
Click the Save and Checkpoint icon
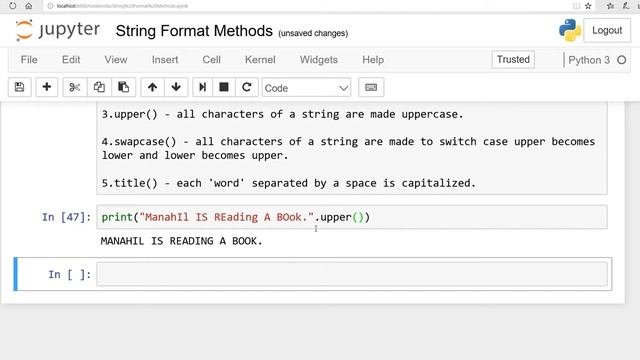tap(19, 87)
